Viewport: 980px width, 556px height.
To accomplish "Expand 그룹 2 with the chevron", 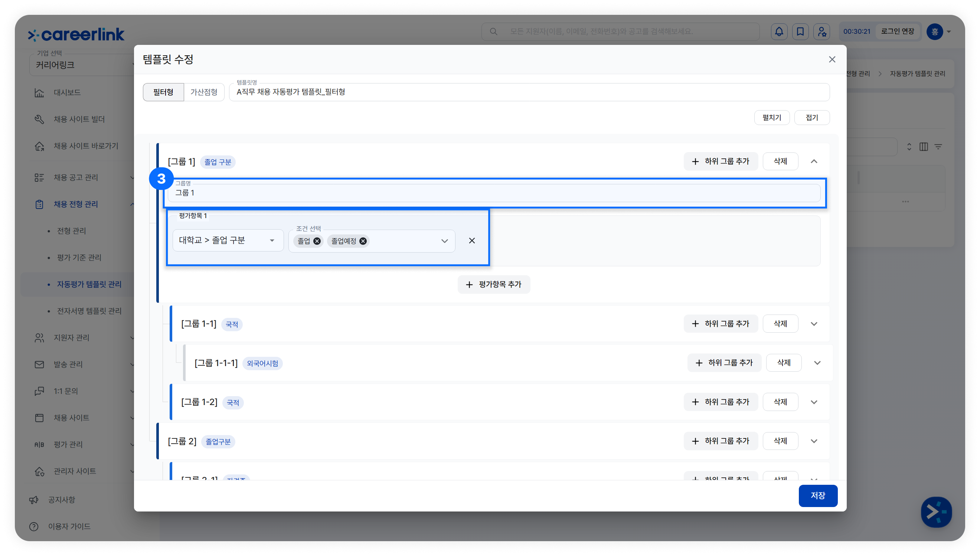I will (814, 441).
